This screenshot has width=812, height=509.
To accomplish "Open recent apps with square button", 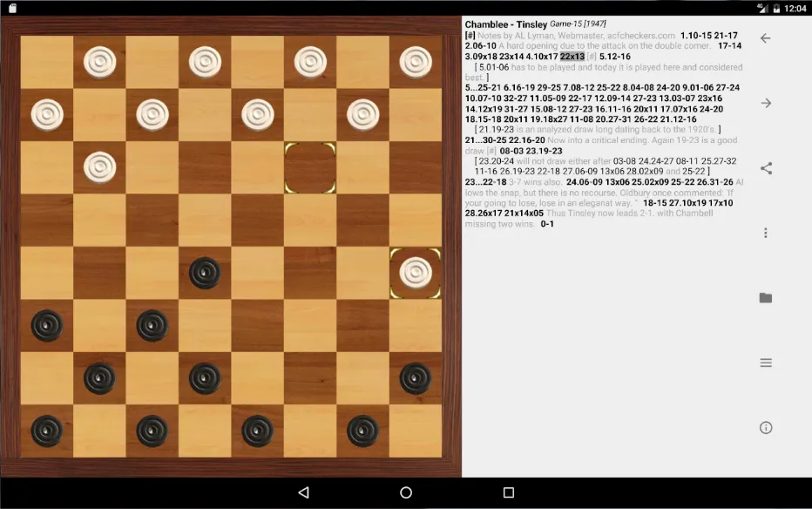I will (510, 492).
